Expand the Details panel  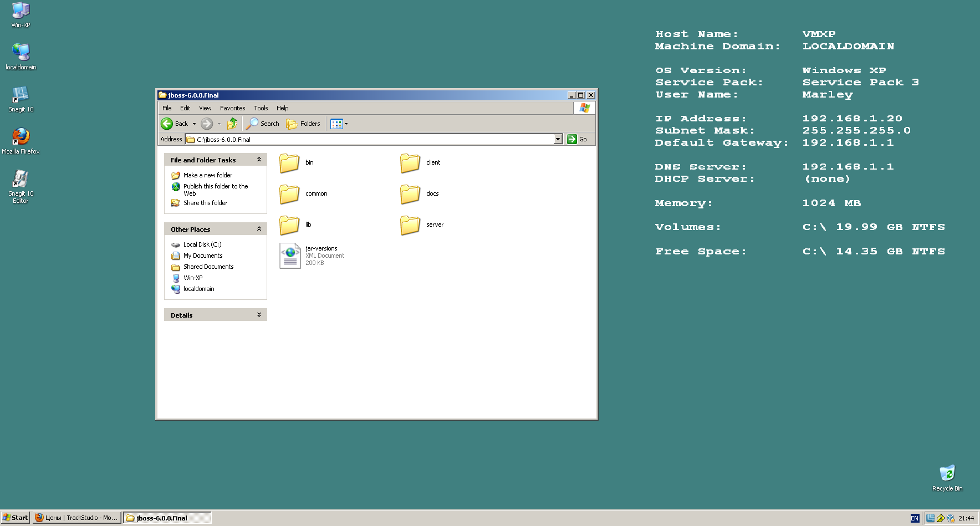258,314
